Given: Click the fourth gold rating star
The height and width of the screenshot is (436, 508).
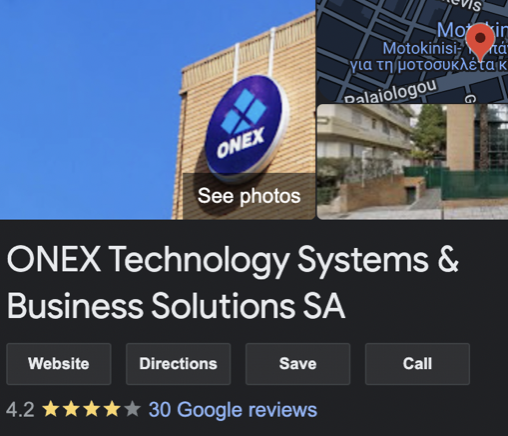Looking at the screenshot, I should tap(112, 409).
